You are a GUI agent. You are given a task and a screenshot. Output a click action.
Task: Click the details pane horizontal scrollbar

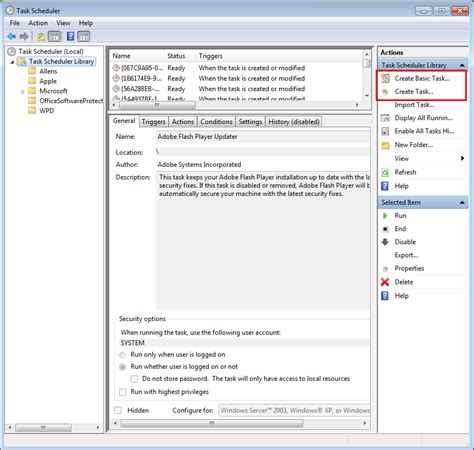click(x=212, y=423)
